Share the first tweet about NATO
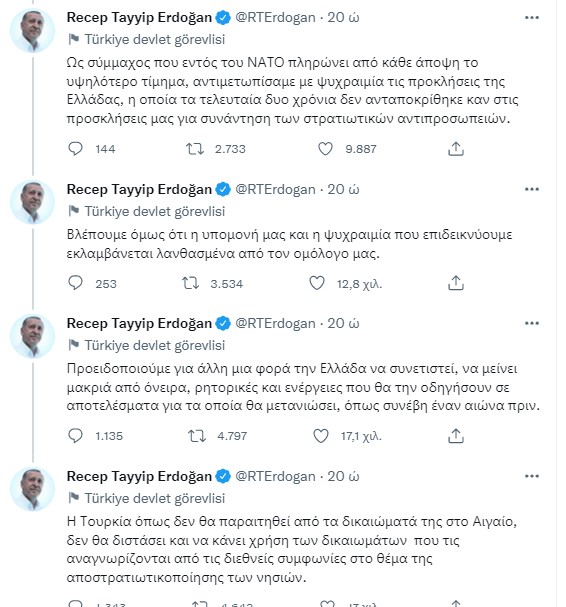This screenshot has width=566, height=607. coord(456,149)
